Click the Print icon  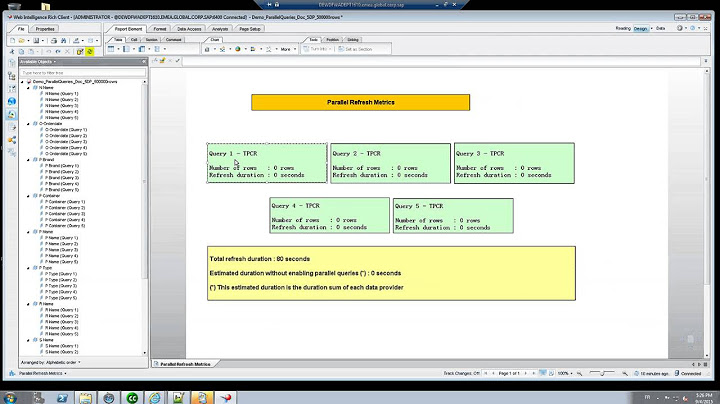54,41
